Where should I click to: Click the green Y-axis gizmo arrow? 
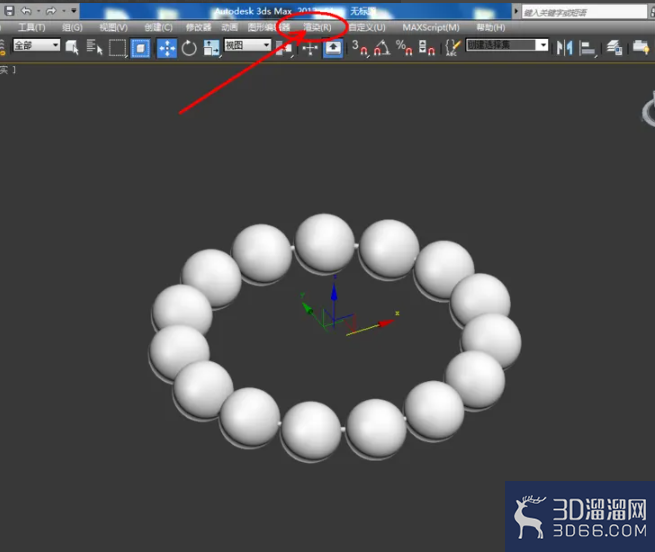click(307, 309)
